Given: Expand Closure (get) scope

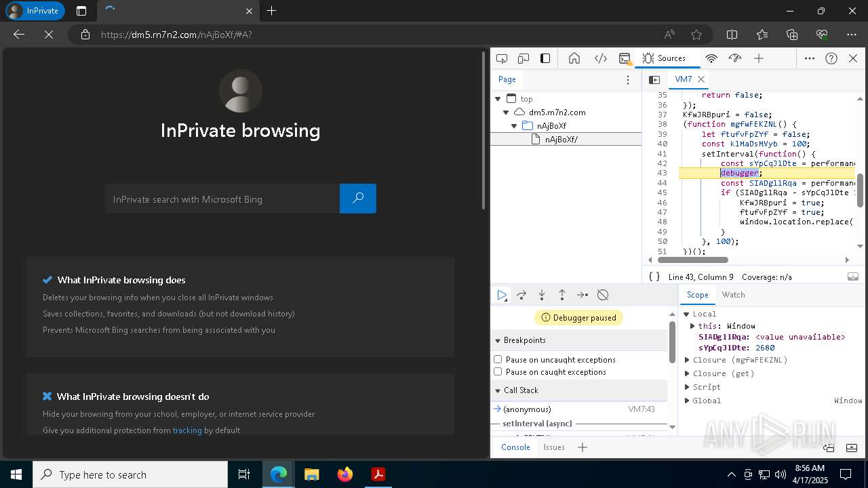Looking at the screenshot, I should (x=687, y=373).
